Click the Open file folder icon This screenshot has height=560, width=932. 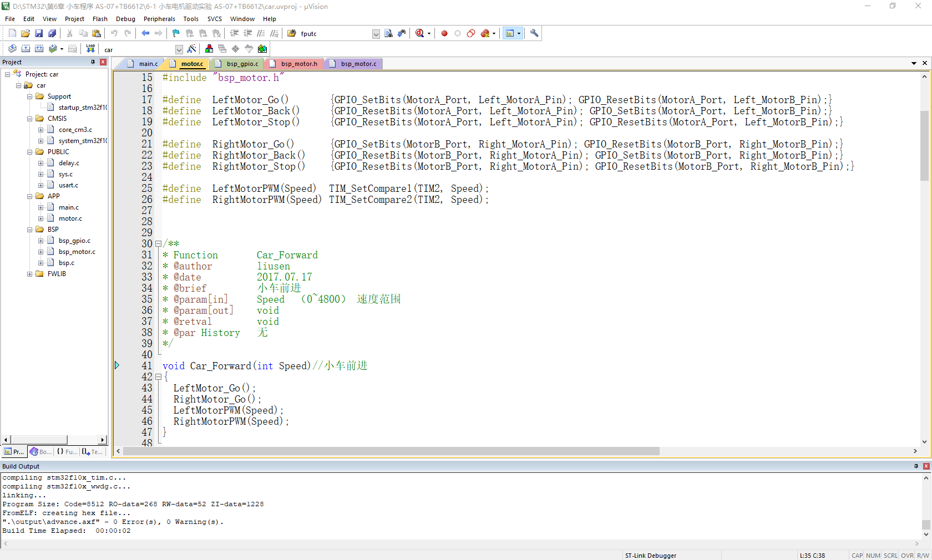[26, 33]
